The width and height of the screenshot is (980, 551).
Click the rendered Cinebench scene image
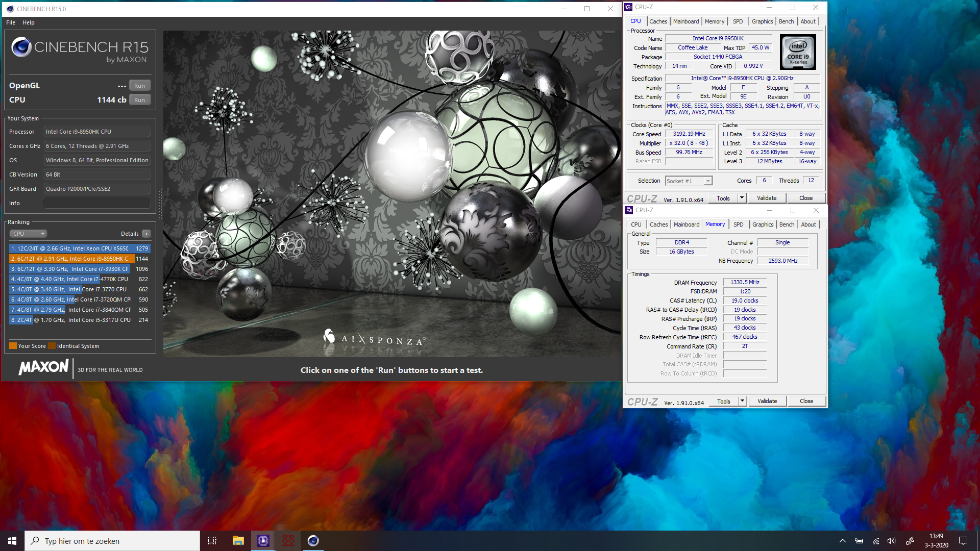(391, 194)
